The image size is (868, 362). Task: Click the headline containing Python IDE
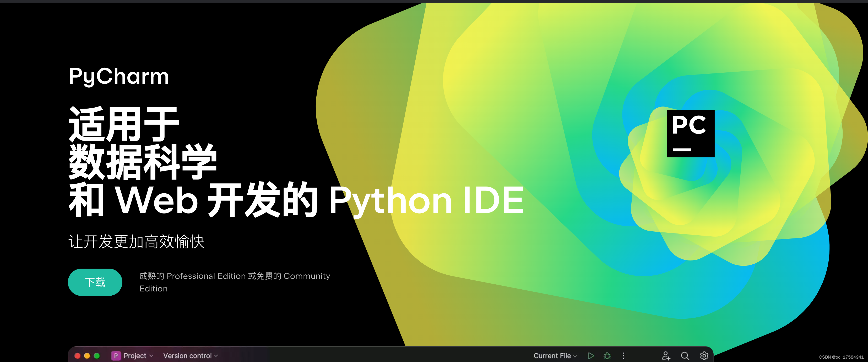tap(296, 200)
